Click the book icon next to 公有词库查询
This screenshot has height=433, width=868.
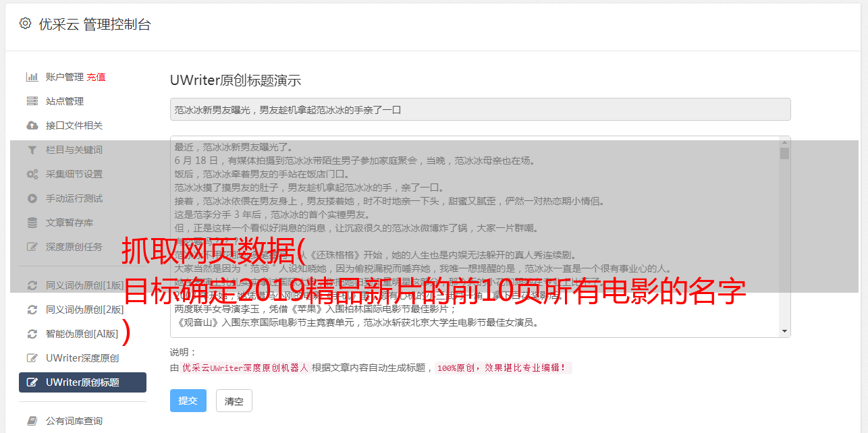point(32,421)
